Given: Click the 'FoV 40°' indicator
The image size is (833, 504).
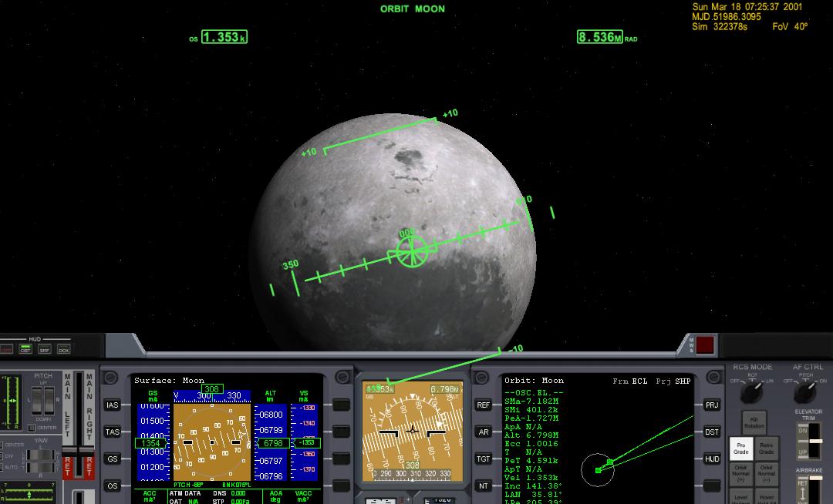Looking at the screenshot, I should [790, 26].
